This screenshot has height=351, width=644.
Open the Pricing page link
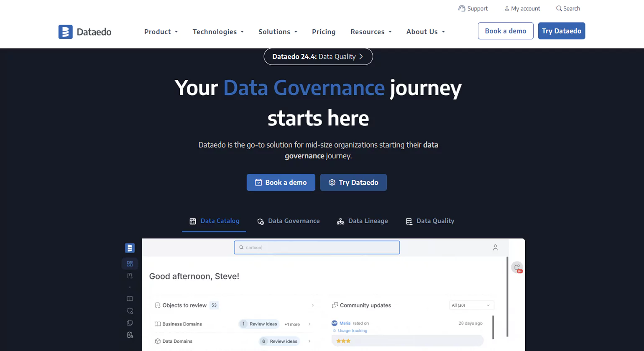pos(324,31)
